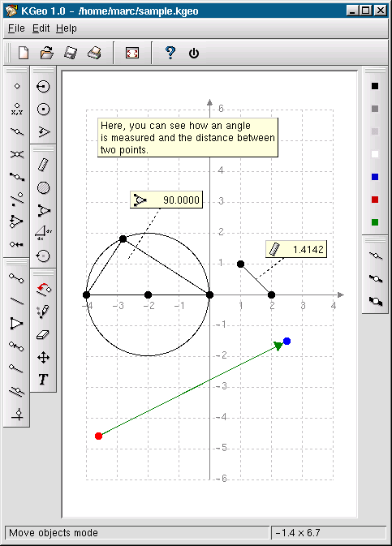This screenshot has width=392, height=546.
Task: Select the color brush paint tool
Action: point(43,312)
